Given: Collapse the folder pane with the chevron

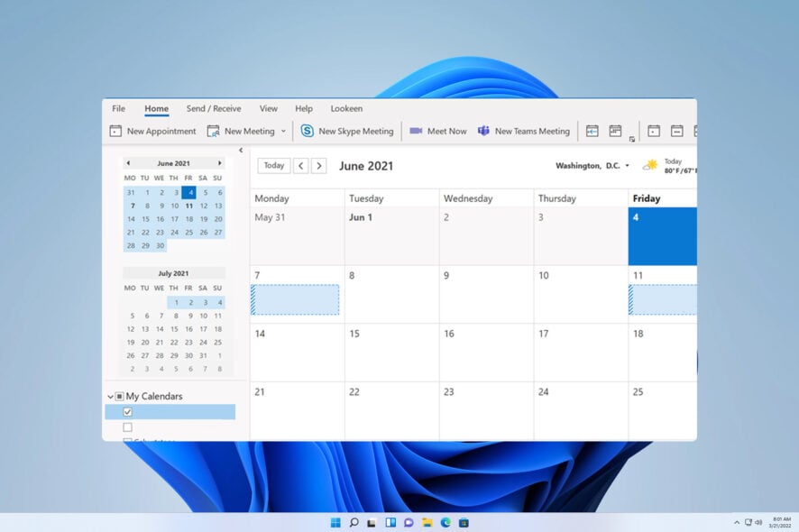Looking at the screenshot, I should pyautogui.click(x=241, y=151).
